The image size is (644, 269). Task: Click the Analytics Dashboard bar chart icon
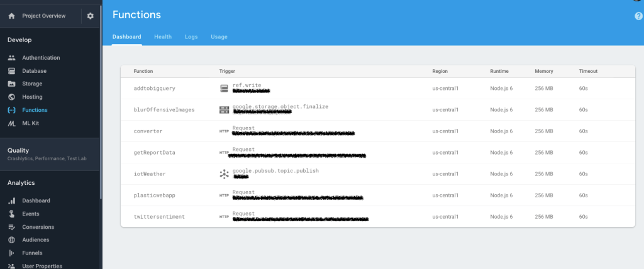click(11, 201)
